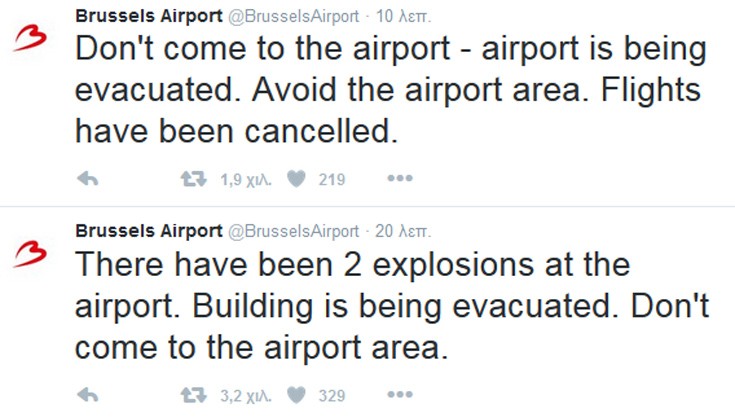Open Brussels Airport name on second tweet
This screenshot has width=735, height=417.
(149, 231)
